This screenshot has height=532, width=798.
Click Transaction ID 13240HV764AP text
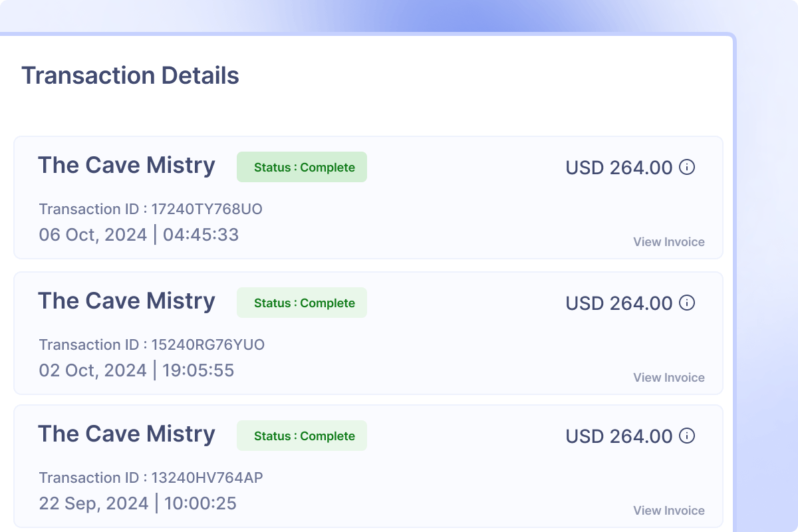152,477
